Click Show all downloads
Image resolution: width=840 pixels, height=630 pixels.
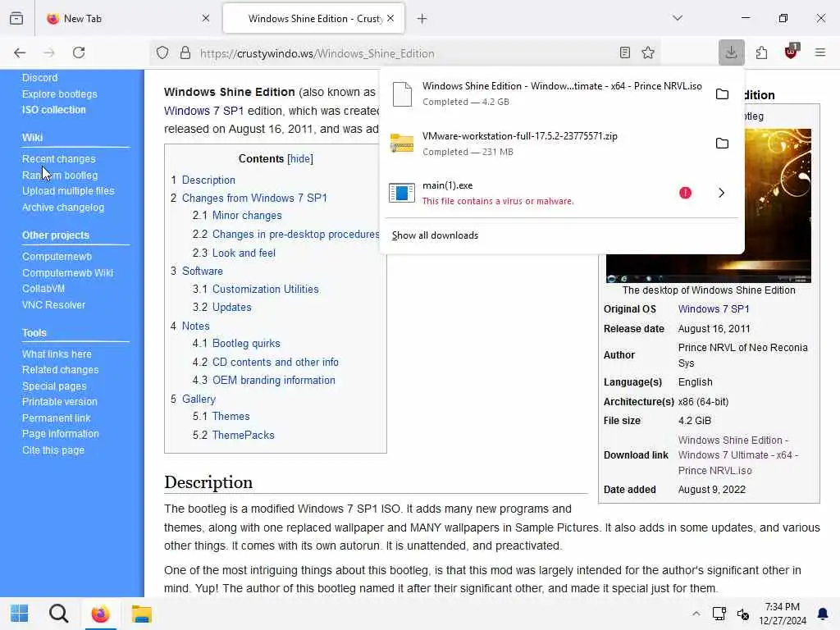(x=435, y=235)
